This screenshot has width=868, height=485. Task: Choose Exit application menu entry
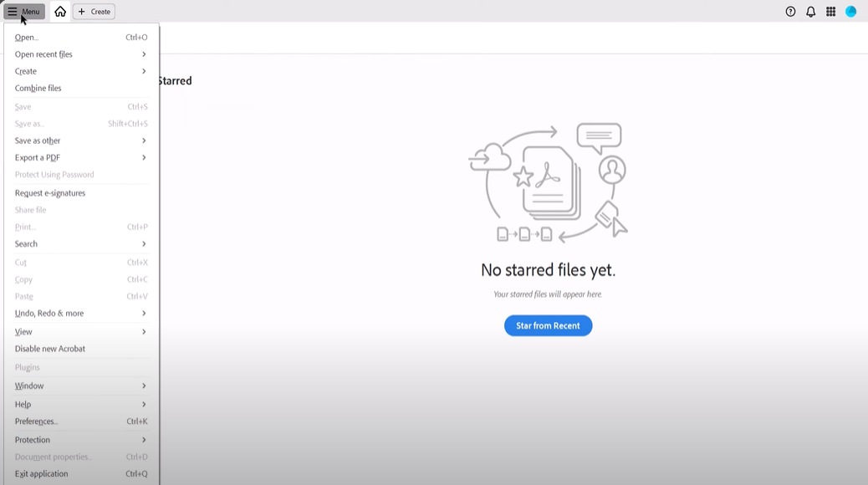tap(81, 474)
